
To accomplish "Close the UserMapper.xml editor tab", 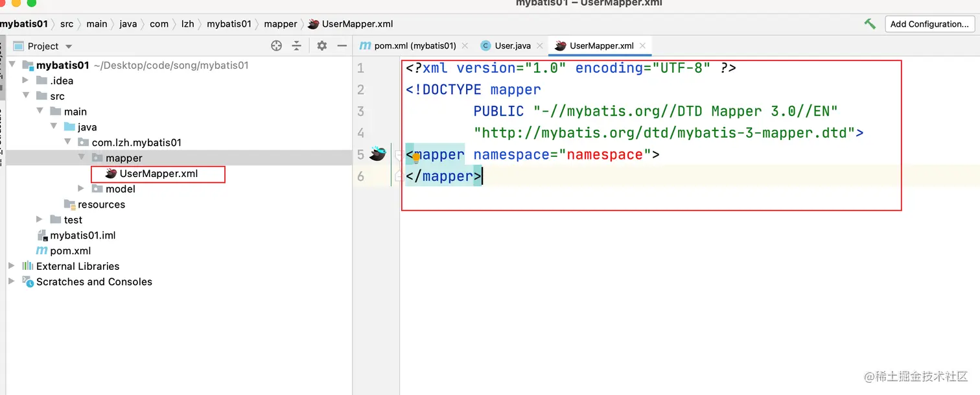I will (x=642, y=46).
